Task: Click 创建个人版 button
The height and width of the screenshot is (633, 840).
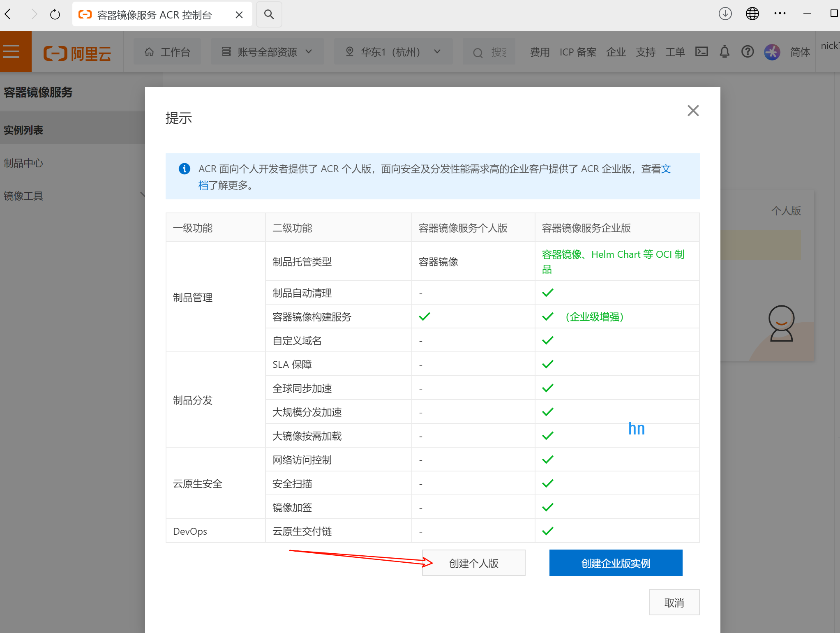Action: point(473,563)
